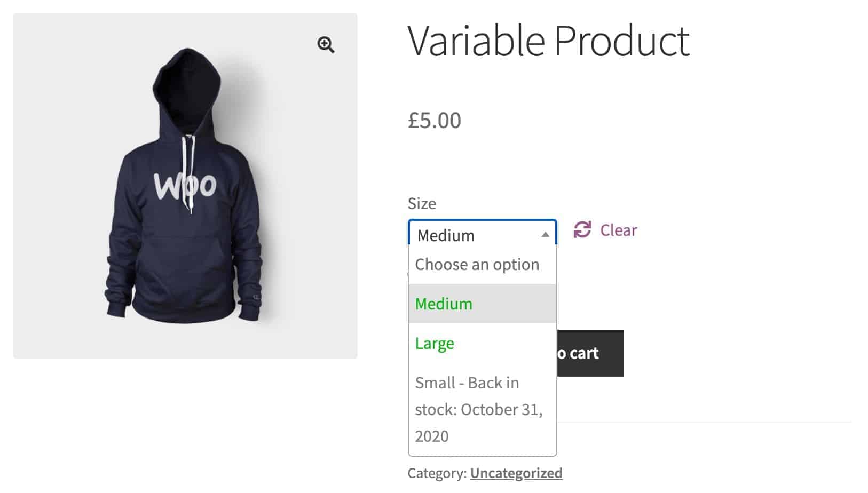
Task: Click the Size attribute label
Action: point(422,203)
